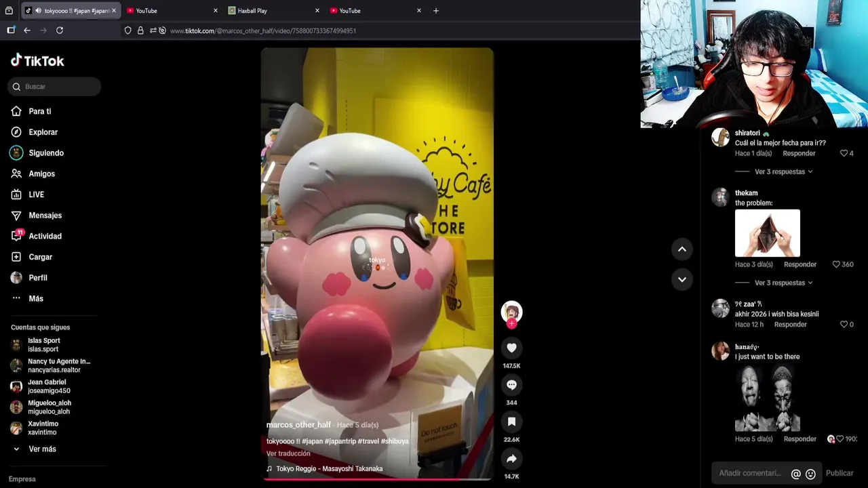Open the video comments bubble icon
Screen dimensions: 868x488
click(511, 385)
